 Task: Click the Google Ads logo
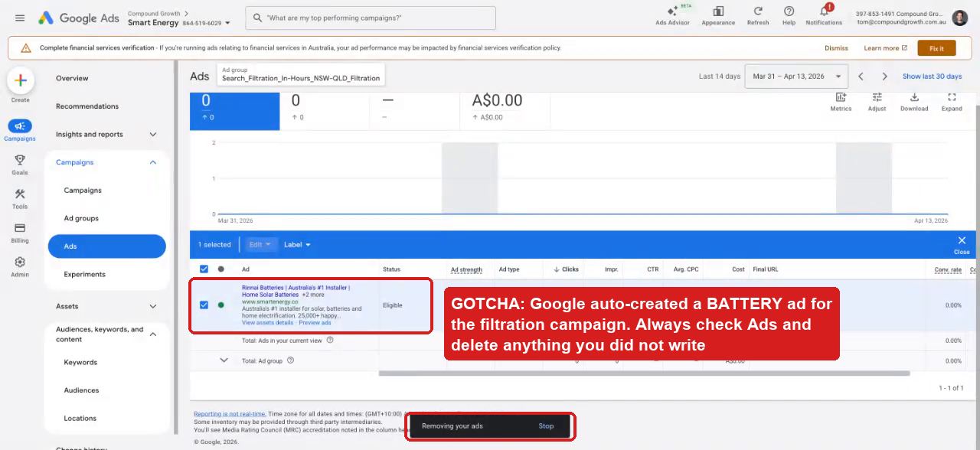click(x=77, y=18)
